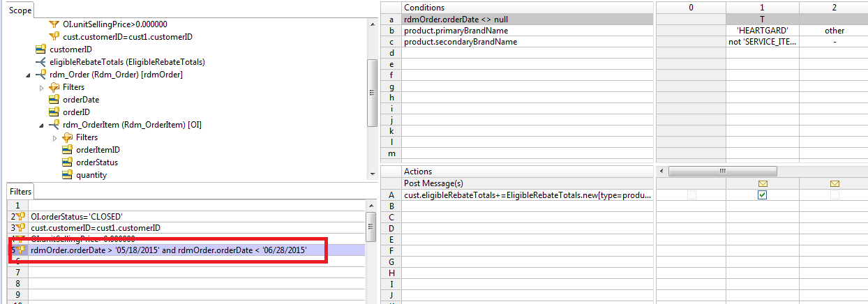Image resolution: width=868 pixels, height=304 pixels.
Task: Click the customerID attribute icon
Action: pyautogui.click(x=40, y=50)
